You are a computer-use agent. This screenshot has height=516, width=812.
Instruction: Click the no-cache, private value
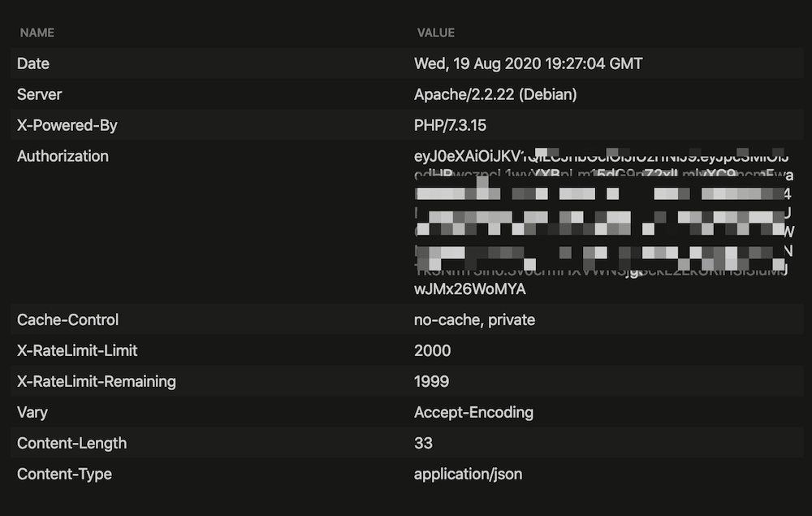point(474,319)
